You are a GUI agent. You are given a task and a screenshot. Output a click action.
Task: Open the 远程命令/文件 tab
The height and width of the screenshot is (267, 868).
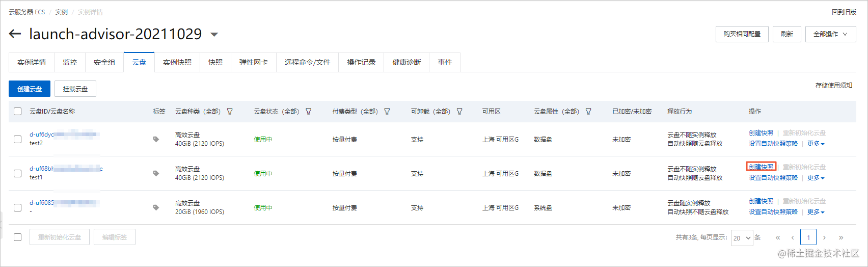click(308, 62)
